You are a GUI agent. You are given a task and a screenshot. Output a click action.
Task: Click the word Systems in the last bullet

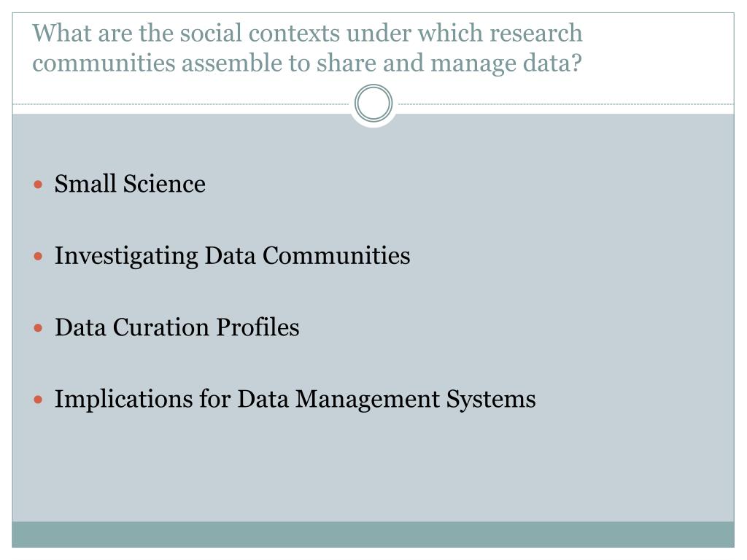(x=491, y=400)
